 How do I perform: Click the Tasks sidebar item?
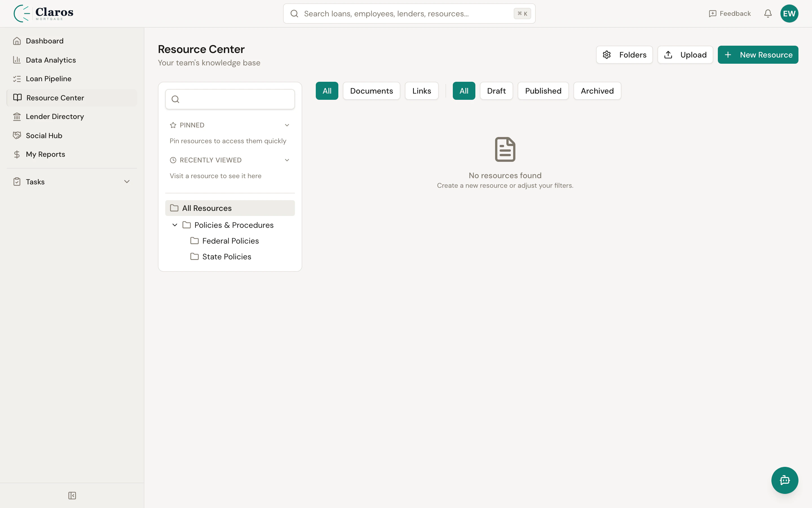72,182
